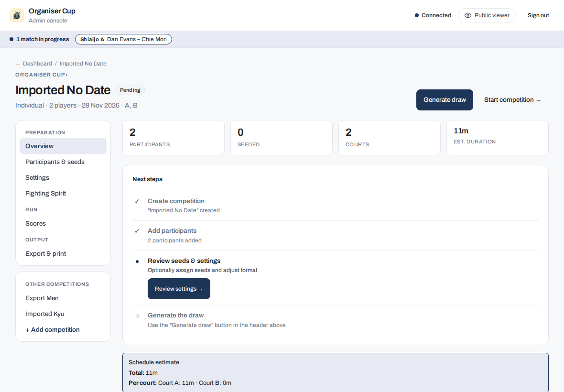Click the Connected status dot
The height and width of the screenshot is (392, 564).
pos(416,15)
